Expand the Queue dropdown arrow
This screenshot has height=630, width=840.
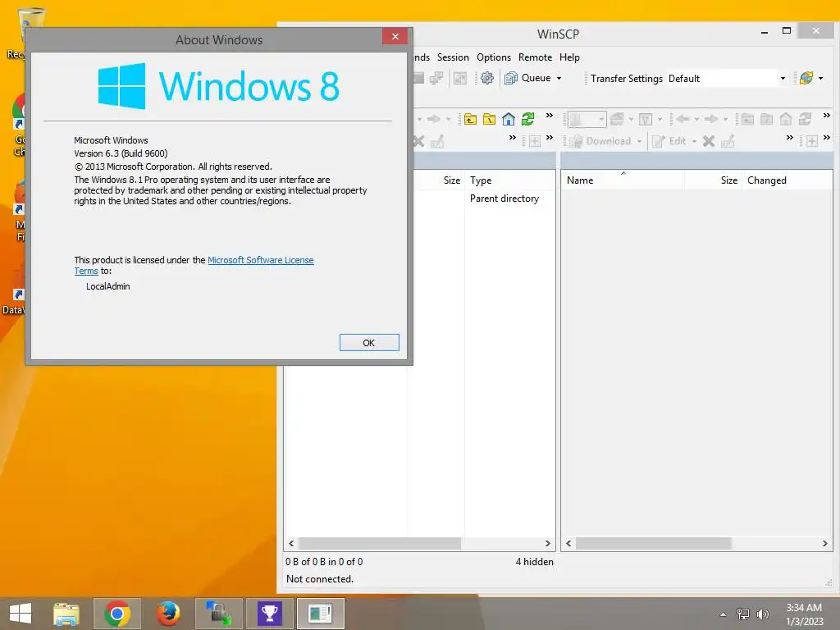[559, 78]
